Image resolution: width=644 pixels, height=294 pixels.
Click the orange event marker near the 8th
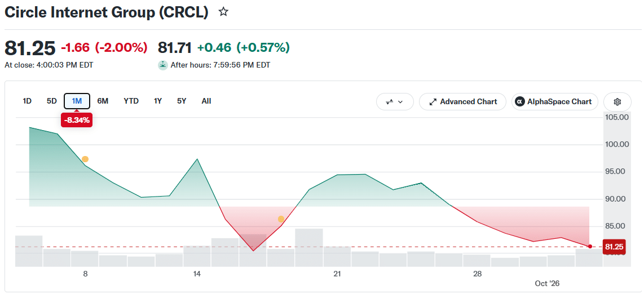tap(85, 159)
